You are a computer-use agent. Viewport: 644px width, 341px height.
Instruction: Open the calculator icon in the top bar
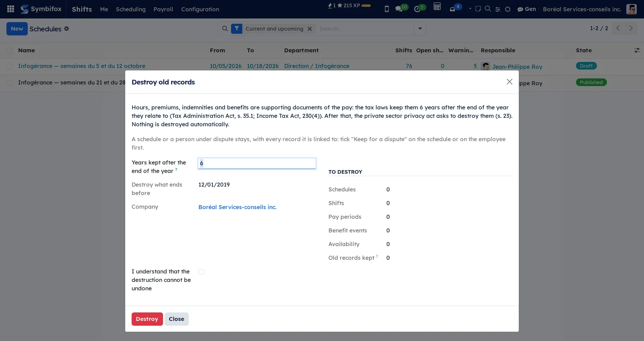coord(437,6)
